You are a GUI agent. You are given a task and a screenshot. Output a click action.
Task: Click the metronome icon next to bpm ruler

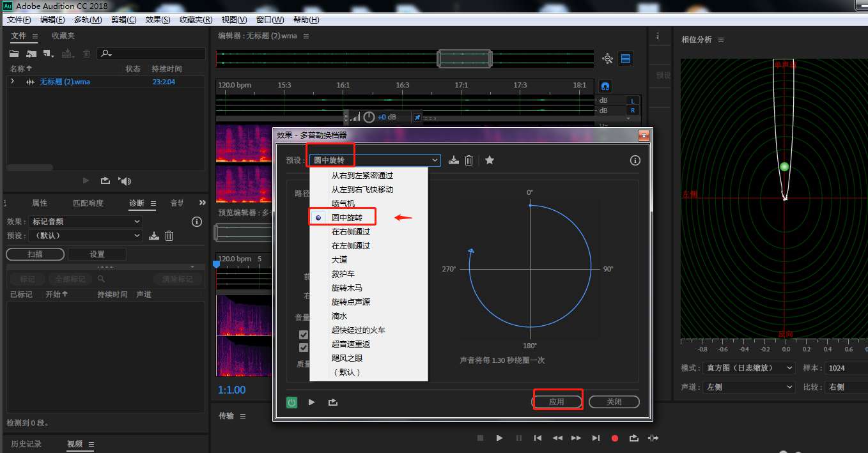click(605, 85)
